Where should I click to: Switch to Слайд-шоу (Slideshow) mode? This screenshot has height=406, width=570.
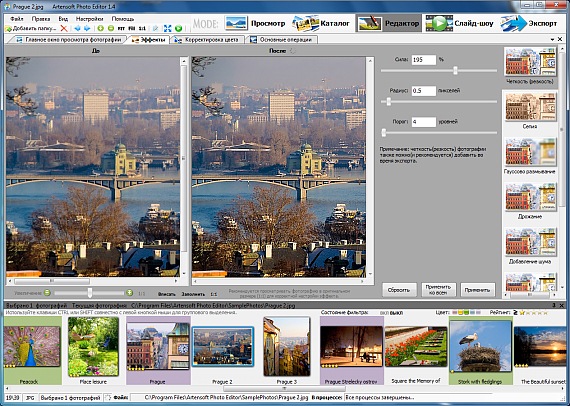pyautogui.click(x=459, y=24)
